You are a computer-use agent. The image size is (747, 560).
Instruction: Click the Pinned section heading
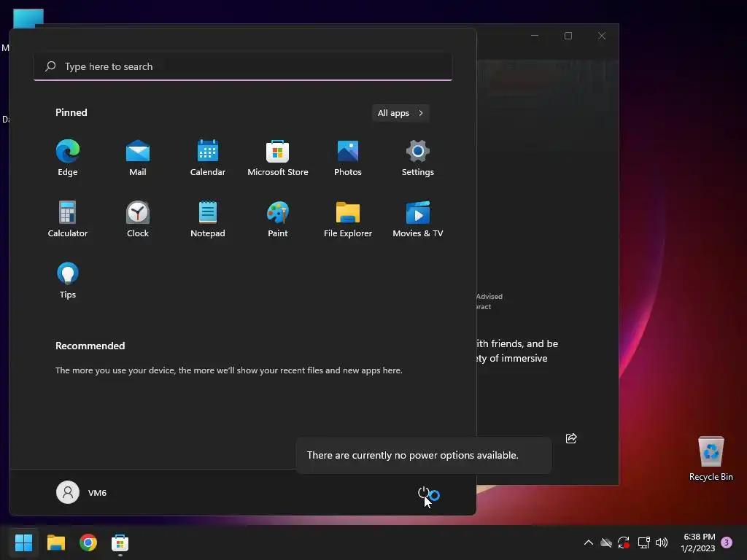click(71, 112)
